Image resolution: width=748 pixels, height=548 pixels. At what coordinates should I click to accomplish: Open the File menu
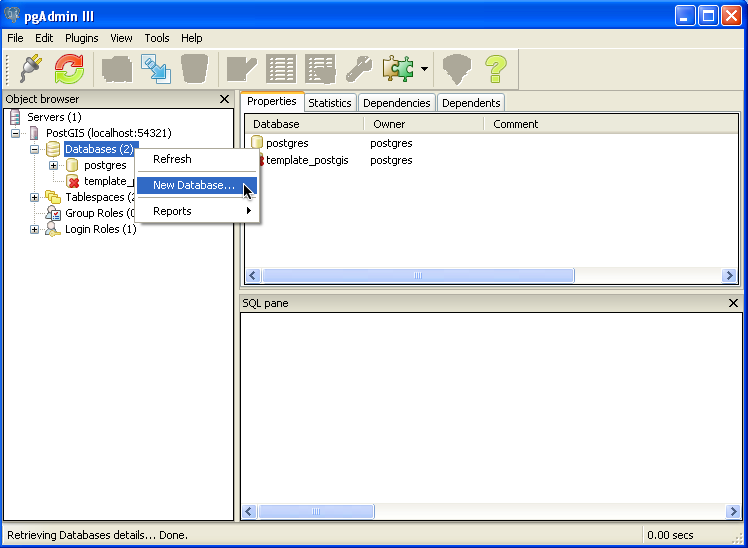pyautogui.click(x=15, y=38)
